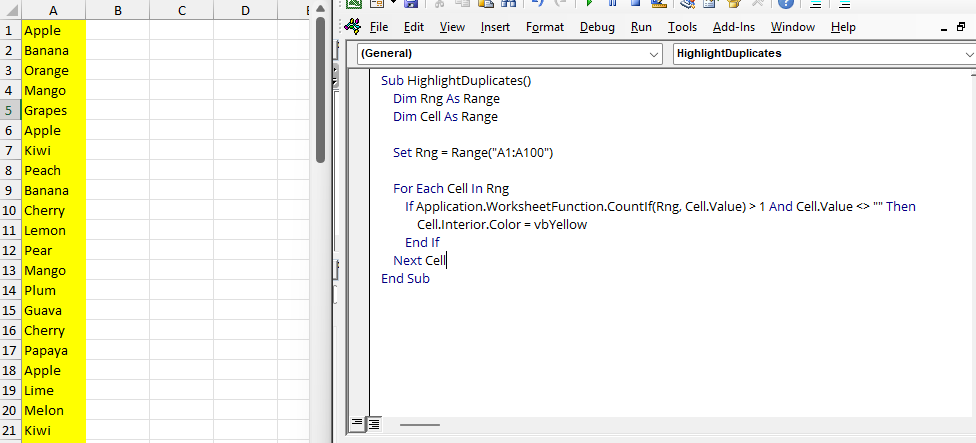
Task: Click the Insert UserForm toolbar icon
Action: coord(377,3)
